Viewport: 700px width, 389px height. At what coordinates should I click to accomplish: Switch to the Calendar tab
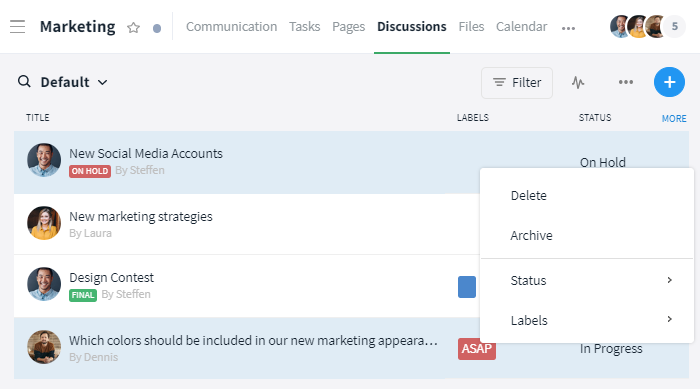click(521, 27)
